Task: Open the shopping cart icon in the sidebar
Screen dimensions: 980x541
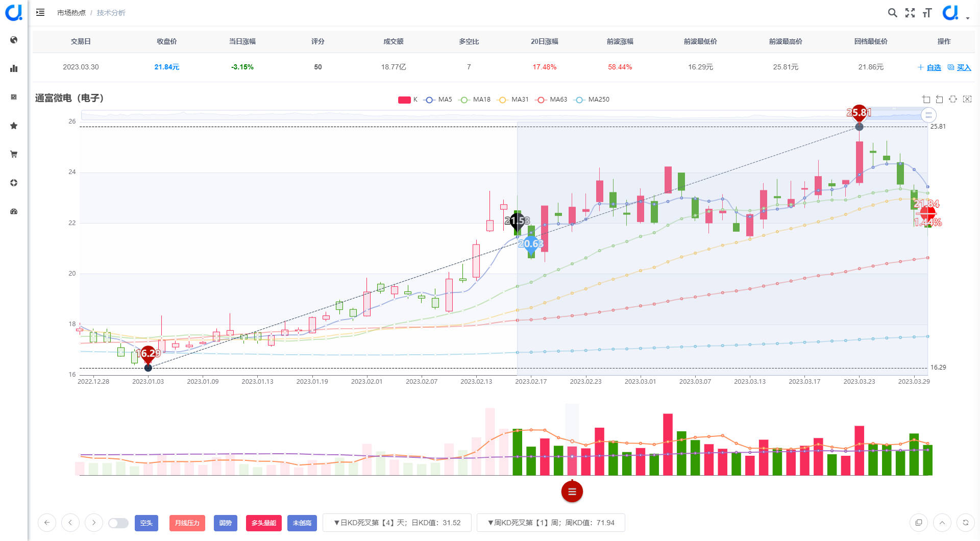Action: tap(14, 154)
